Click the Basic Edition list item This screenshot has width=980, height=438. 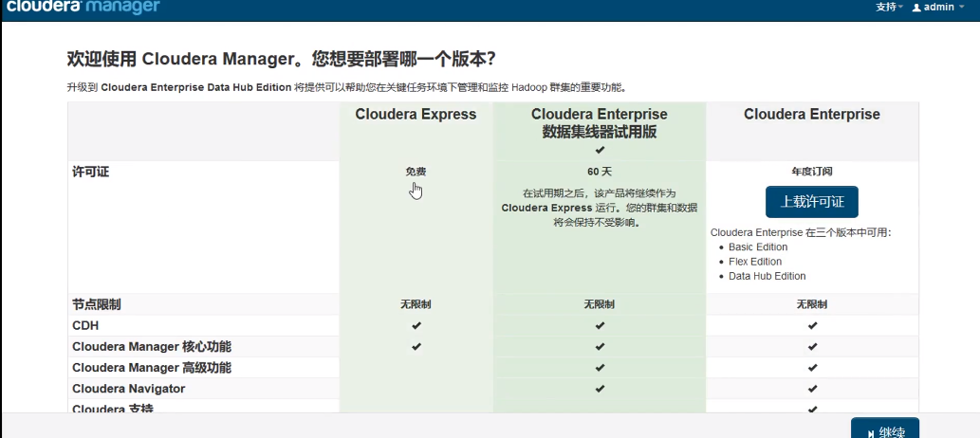[757, 247]
